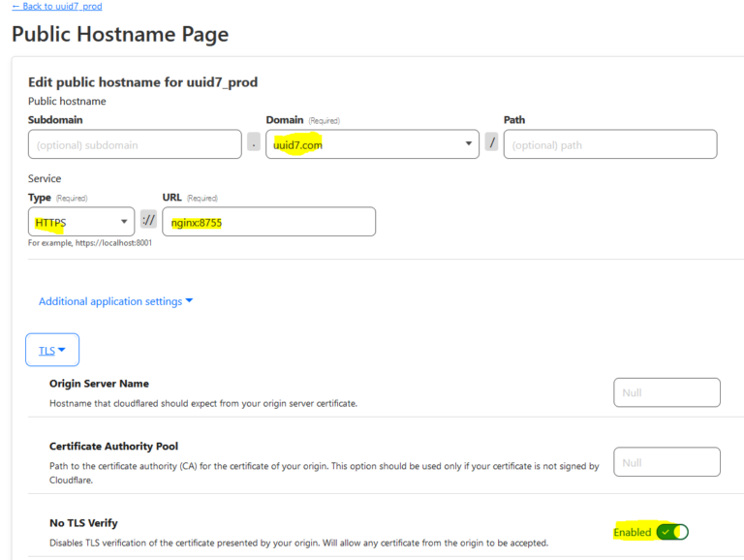Click the Enabled label for No TLS Verify
Screen dimensions: 744x560
(x=632, y=533)
